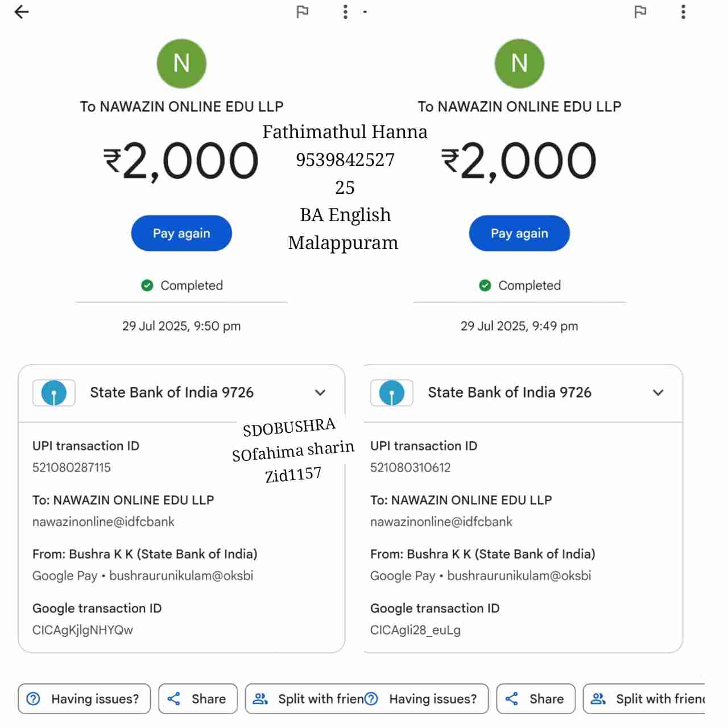Open the left receipt's three-dot menu
728x728 pixels.
[x=345, y=12]
